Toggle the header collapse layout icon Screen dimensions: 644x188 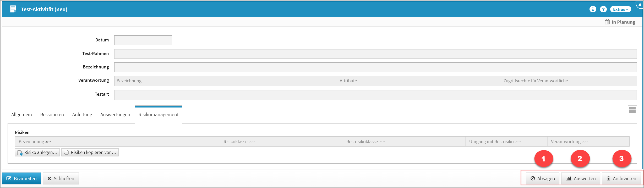pyautogui.click(x=632, y=110)
